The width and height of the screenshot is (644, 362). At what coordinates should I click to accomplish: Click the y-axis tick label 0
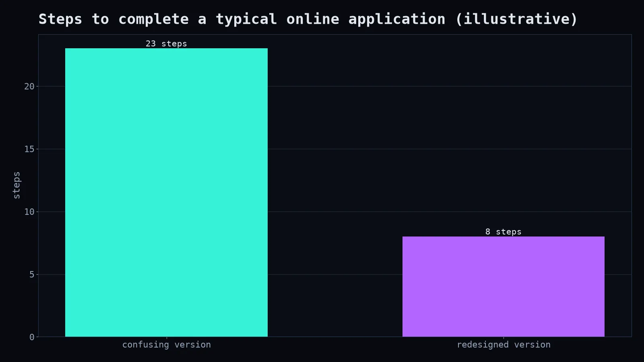tap(32, 337)
